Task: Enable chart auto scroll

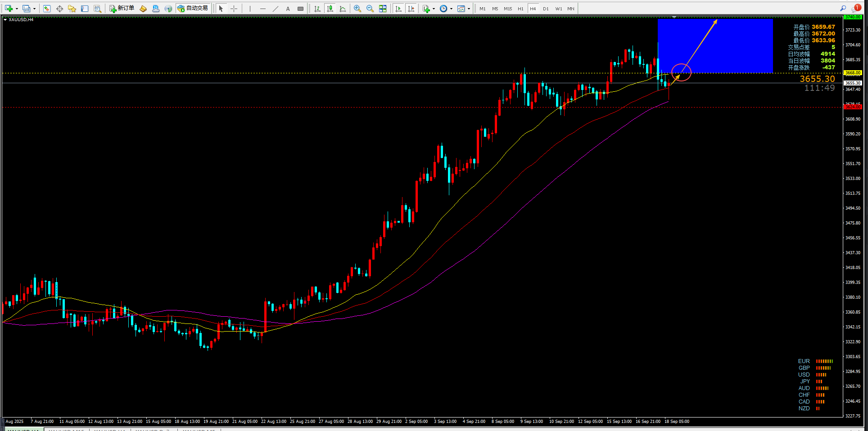Action: [398, 9]
